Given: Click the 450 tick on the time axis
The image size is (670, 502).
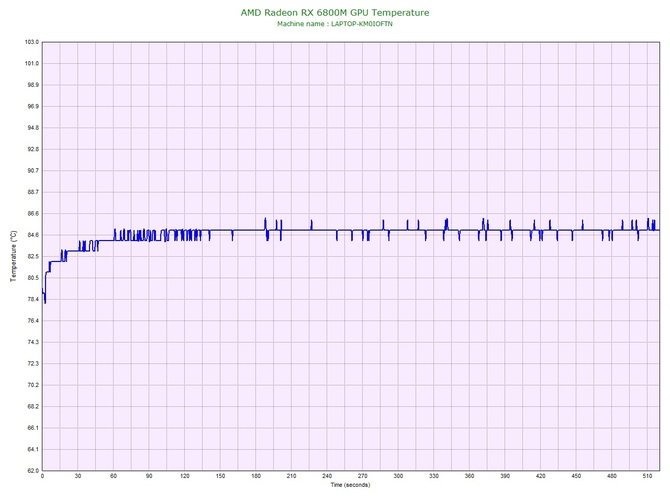Looking at the screenshot, I should (576, 476).
